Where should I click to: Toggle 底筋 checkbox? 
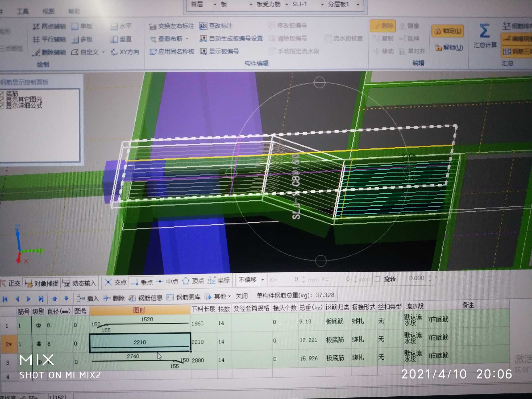pyautogui.click(x=2, y=94)
